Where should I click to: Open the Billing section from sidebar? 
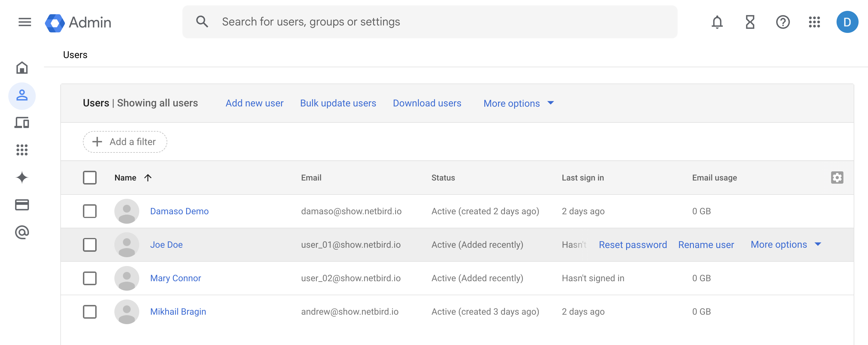(22, 205)
